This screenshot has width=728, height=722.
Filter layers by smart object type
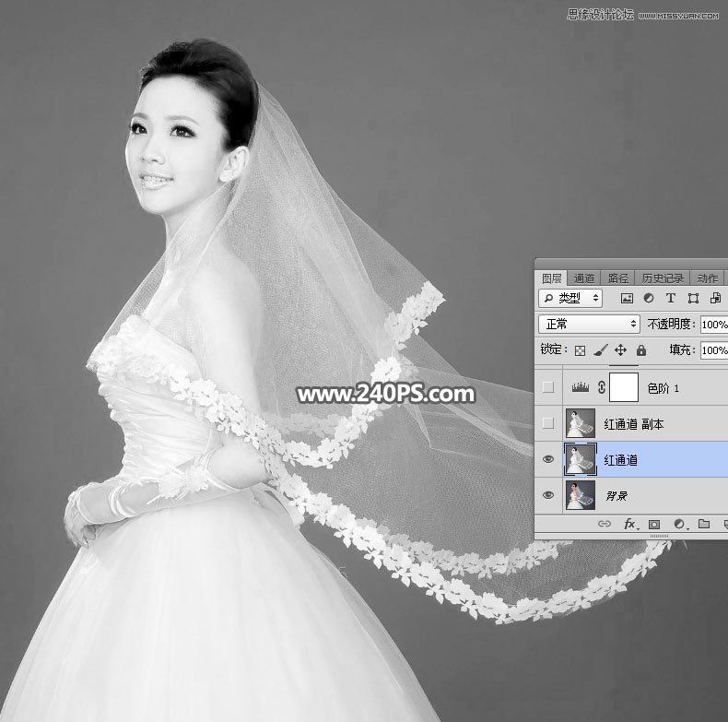click(x=715, y=298)
